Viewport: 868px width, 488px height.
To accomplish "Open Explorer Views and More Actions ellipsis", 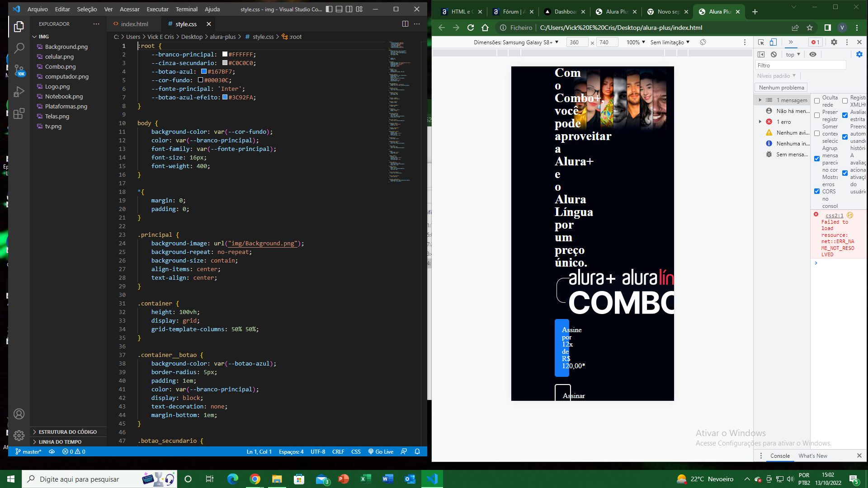I will (x=96, y=24).
